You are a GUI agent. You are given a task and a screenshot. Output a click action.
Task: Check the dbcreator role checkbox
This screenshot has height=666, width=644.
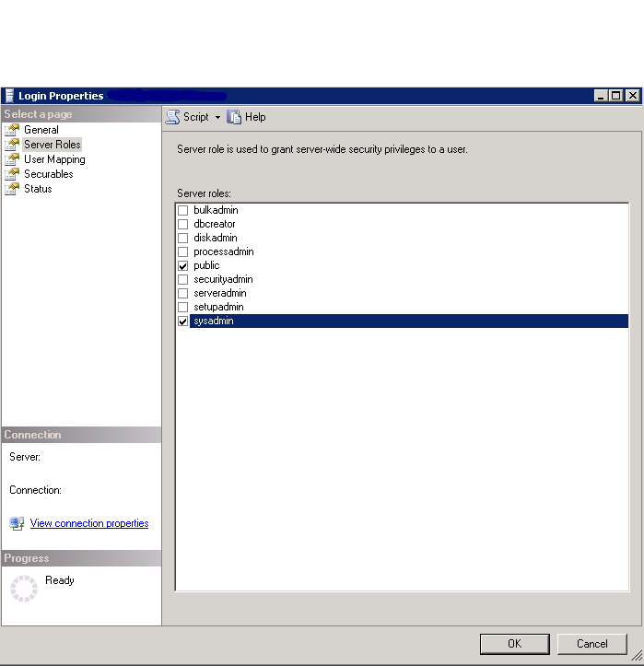(182, 225)
